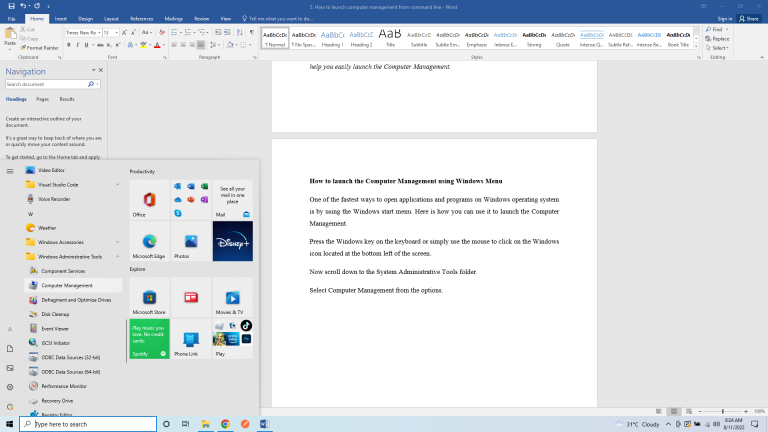The width and height of the screenshot is (768, 432).
Task: Open the font name dropdown
Action: pos(99,32)
